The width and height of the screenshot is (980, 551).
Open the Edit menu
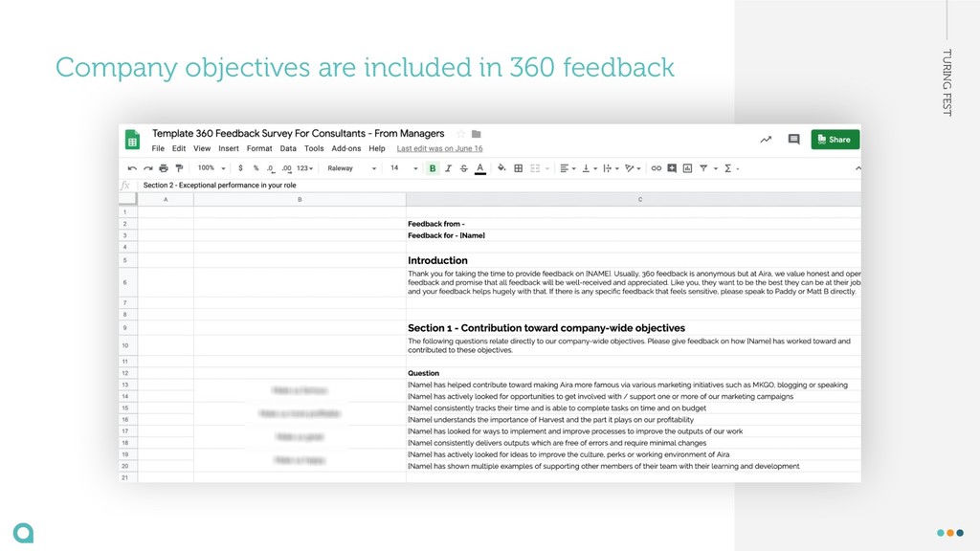tap(179, 148)
